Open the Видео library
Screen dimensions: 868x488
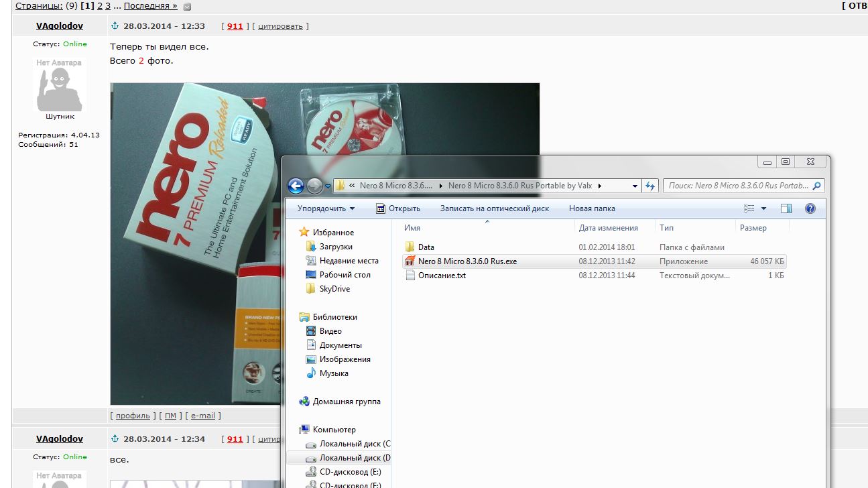pyautogui.click(x=324, y=331)
